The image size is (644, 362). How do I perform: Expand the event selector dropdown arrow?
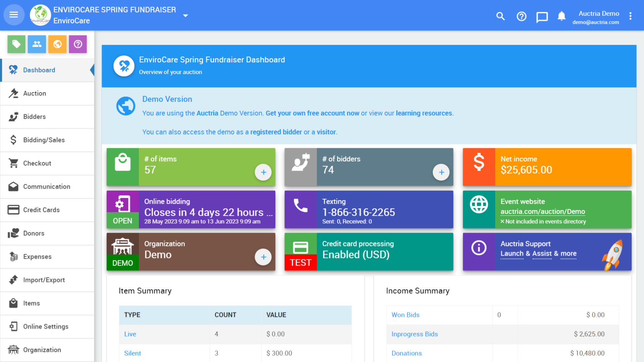(185, 15)
